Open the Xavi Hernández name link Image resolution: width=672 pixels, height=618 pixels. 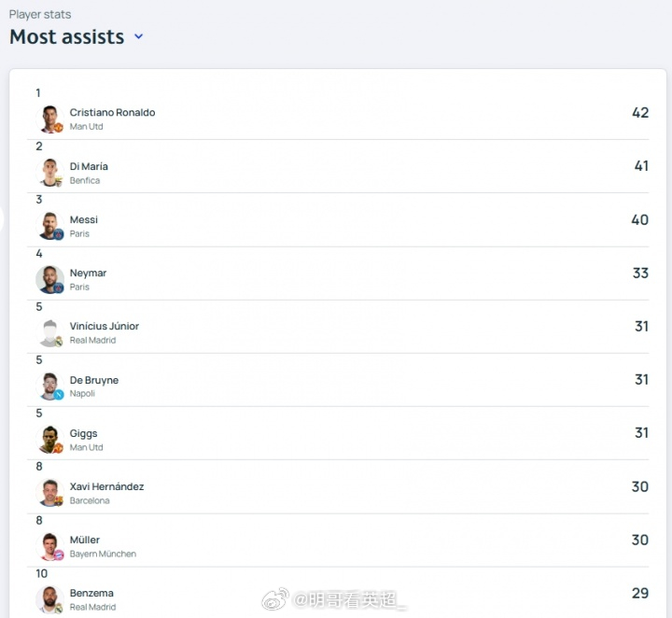(x=106, y=486)
